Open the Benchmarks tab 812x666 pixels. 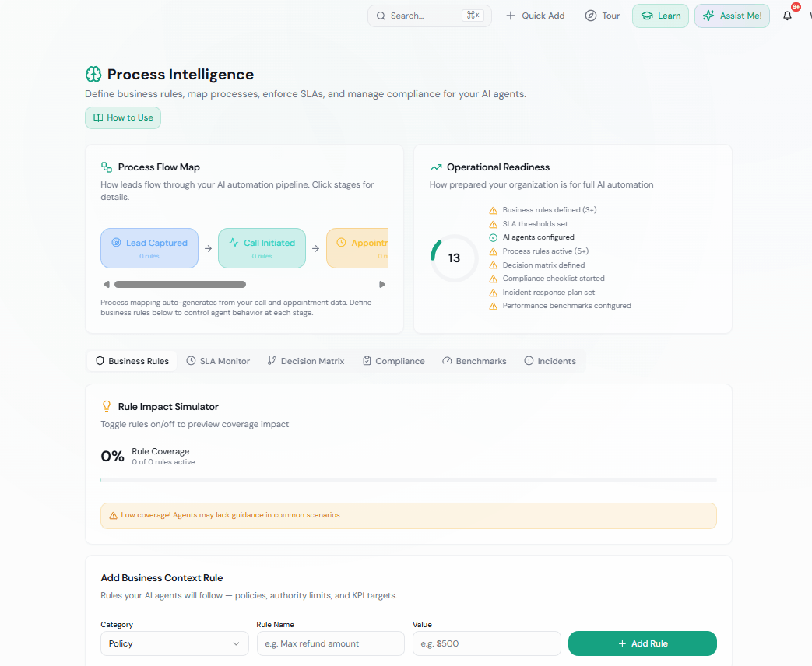[474, 360]
